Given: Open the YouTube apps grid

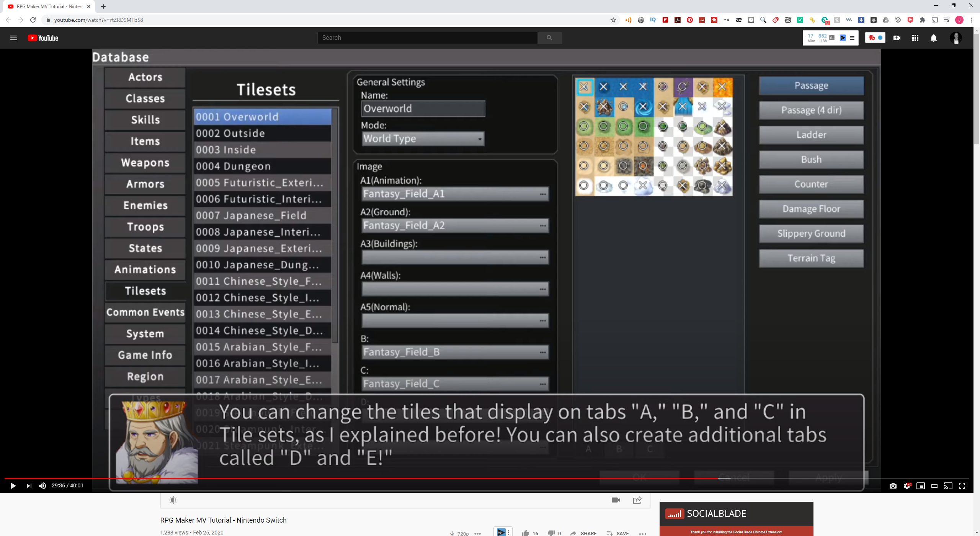Looking at the screenshot, I should [x=915, y=38].
